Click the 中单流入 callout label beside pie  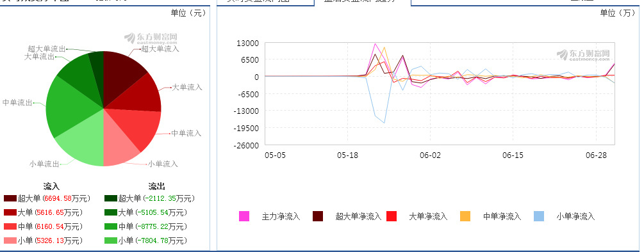pyautogui.click(x=186, y=133)
